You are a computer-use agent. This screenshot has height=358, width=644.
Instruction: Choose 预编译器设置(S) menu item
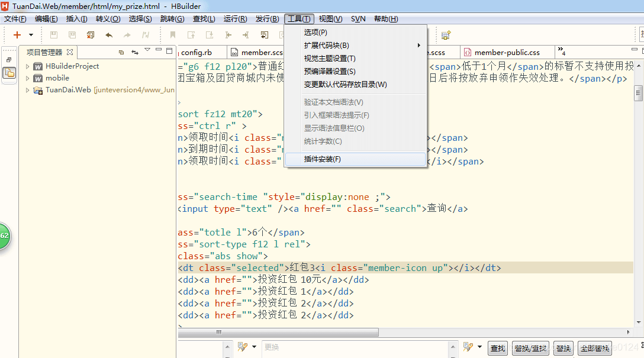click(x=356, y=72)
